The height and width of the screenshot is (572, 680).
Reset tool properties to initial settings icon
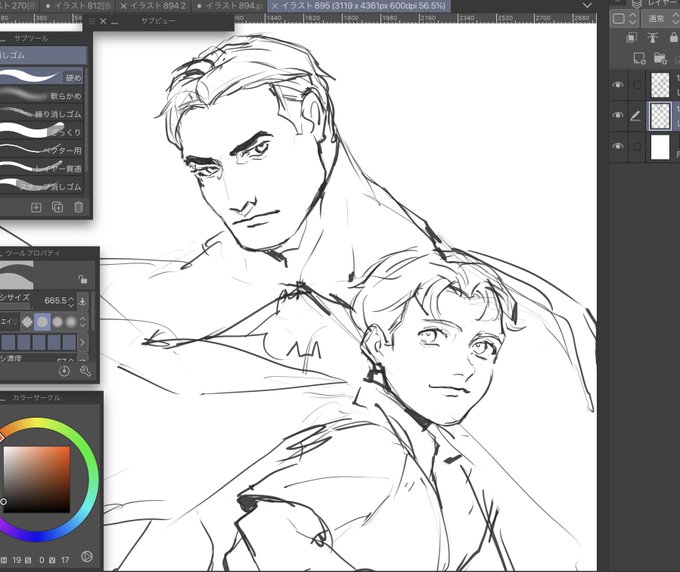(x=64, y=371)
